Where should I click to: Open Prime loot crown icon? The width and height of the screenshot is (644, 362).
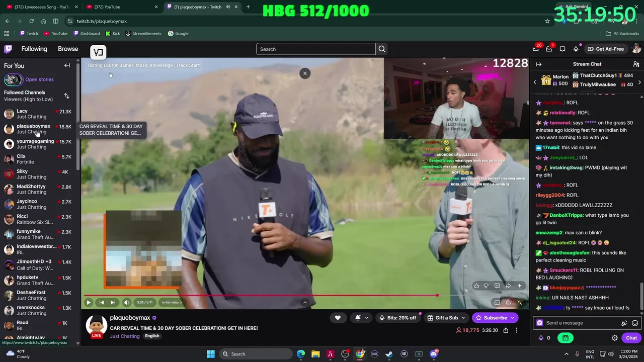536,49
